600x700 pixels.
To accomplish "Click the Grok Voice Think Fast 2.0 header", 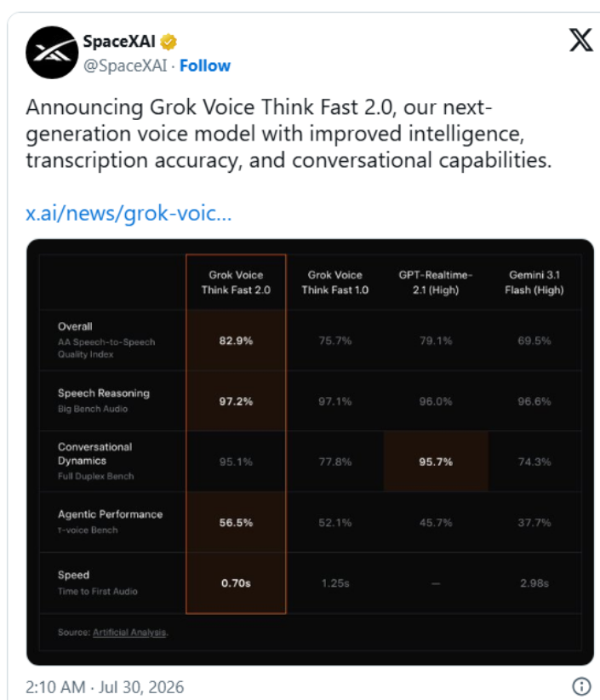I will click(236, 282).
